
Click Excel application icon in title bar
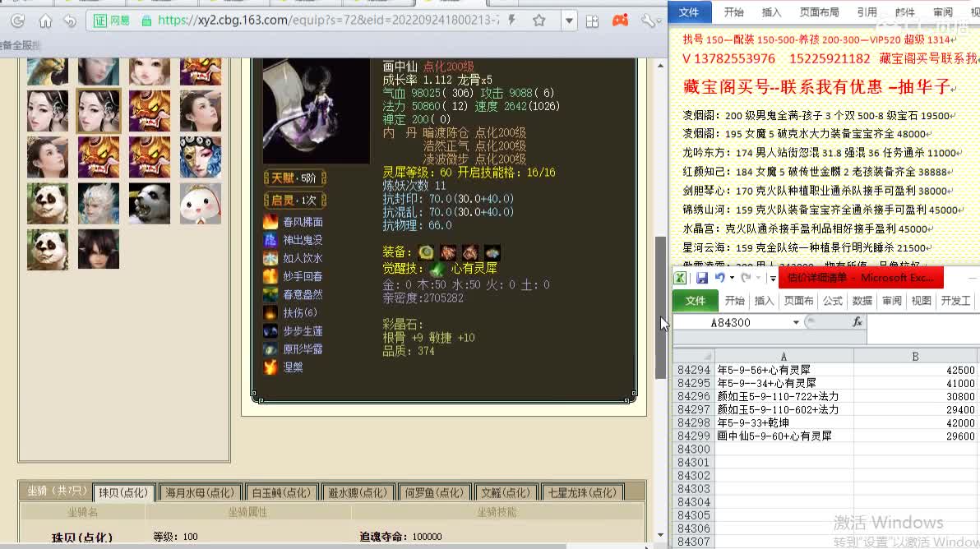click(x=681, y=278)
